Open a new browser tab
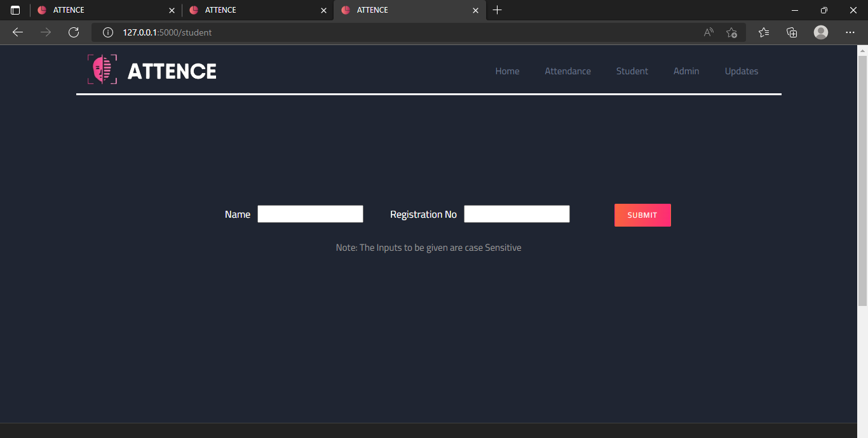Screen dimensions: 868x438 pos(497,10)
